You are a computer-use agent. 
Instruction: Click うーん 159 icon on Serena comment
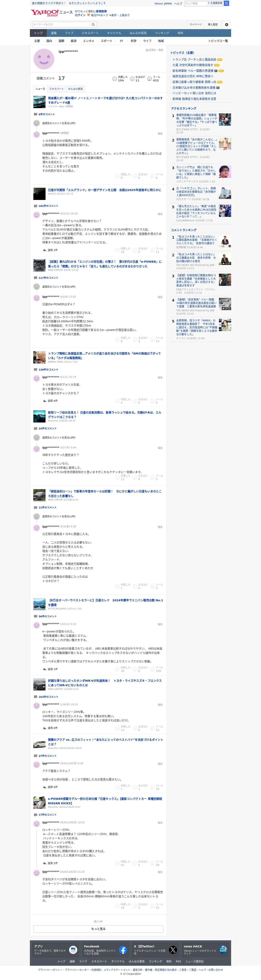(152, 669)
